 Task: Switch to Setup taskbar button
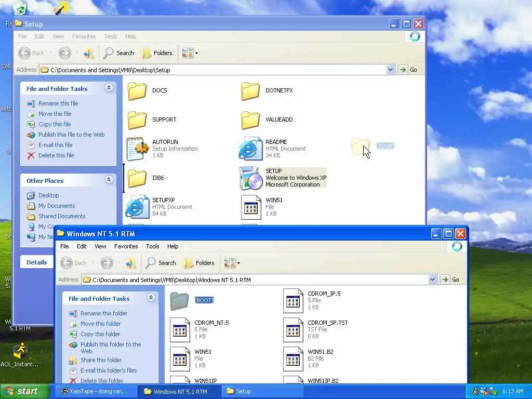(x=262, y=392)
